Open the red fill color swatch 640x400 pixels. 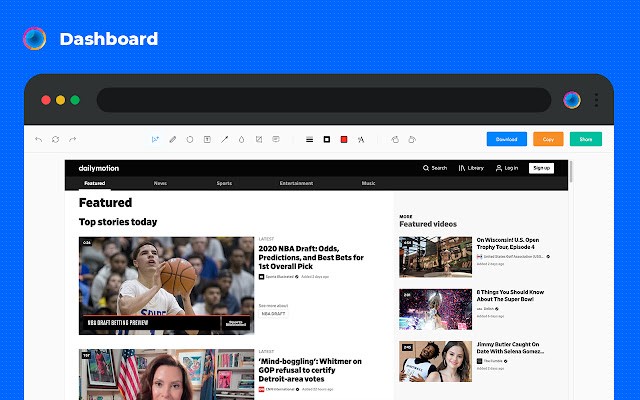(344, 140)
